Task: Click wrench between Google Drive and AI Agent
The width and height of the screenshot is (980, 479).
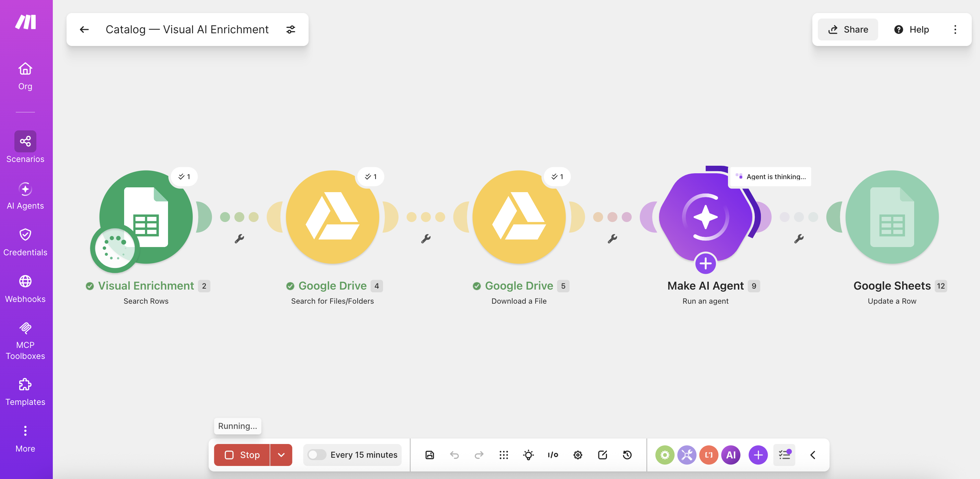Action: pos(612,239)
